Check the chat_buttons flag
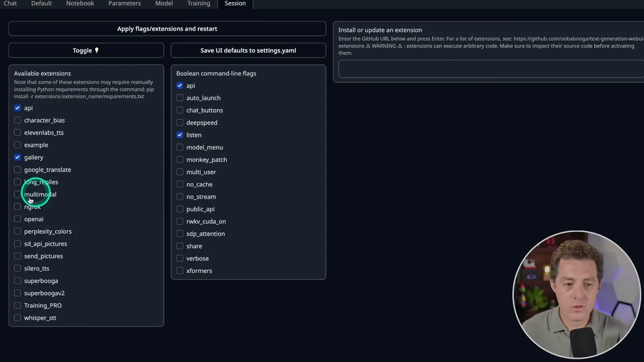This screenshot has width=644, height=362. pyautogui.click(x=180, y=110)
